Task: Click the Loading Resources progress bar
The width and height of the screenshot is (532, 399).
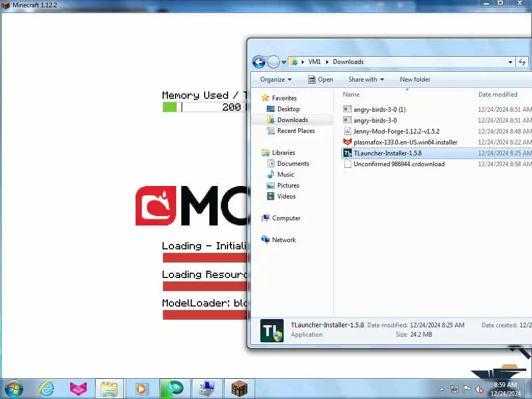Action: click(x=205, y=286)
